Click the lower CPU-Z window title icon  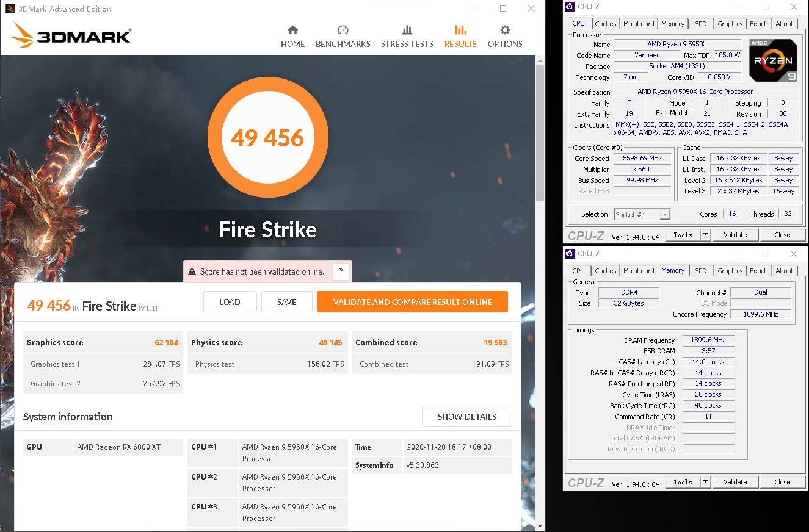click(x=570, y=254)
